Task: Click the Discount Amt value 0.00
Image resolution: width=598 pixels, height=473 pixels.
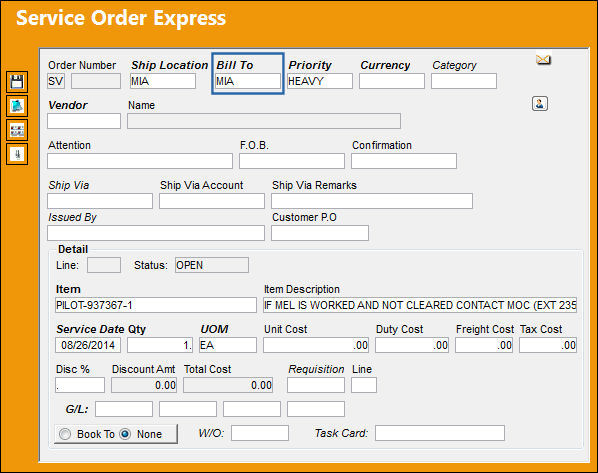Action: [x=144, y=385]
